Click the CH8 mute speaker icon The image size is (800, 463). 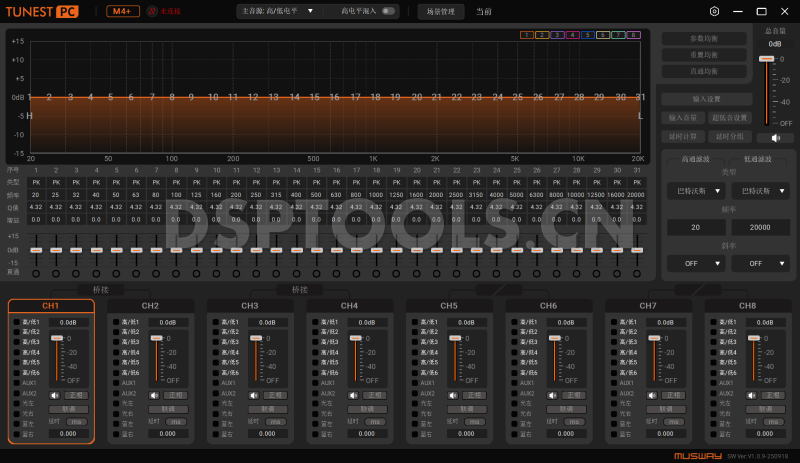(752, 395)
